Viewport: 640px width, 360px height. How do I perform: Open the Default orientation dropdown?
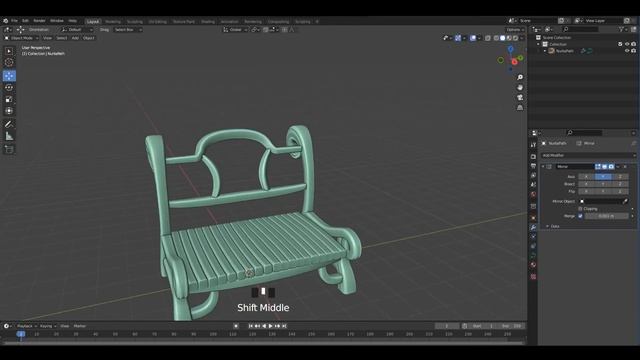77,30
